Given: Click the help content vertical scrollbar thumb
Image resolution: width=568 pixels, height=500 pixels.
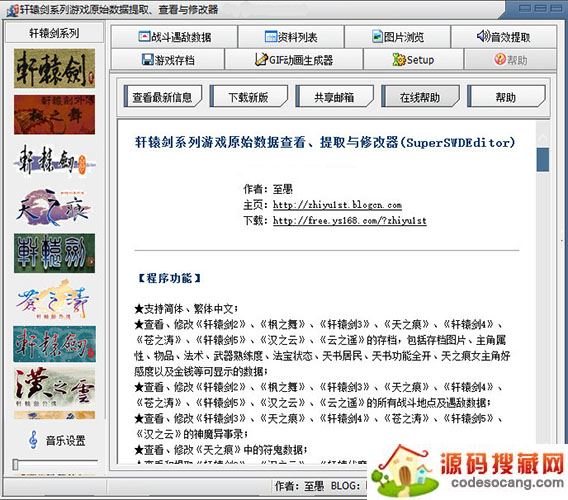Looking at the screenshot, I should [543, 159].
